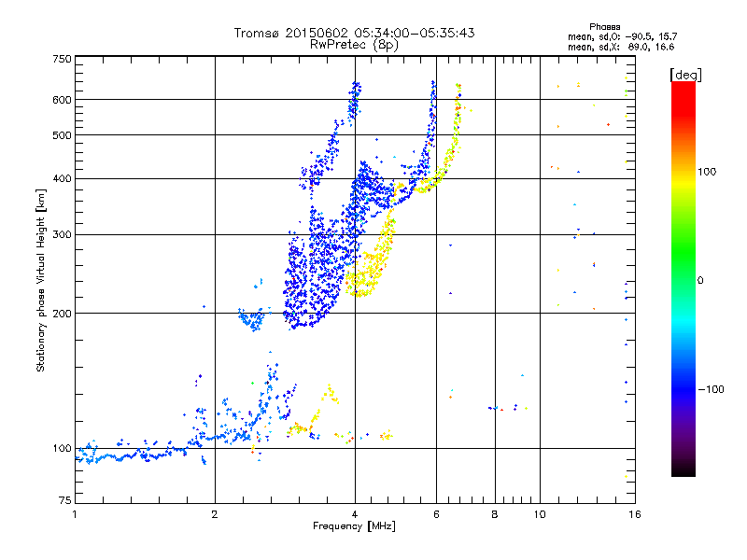This screenshot has width=747, height=560.
Task: Click the x-axis tick label '1'
Action: (x=75, y=514)
